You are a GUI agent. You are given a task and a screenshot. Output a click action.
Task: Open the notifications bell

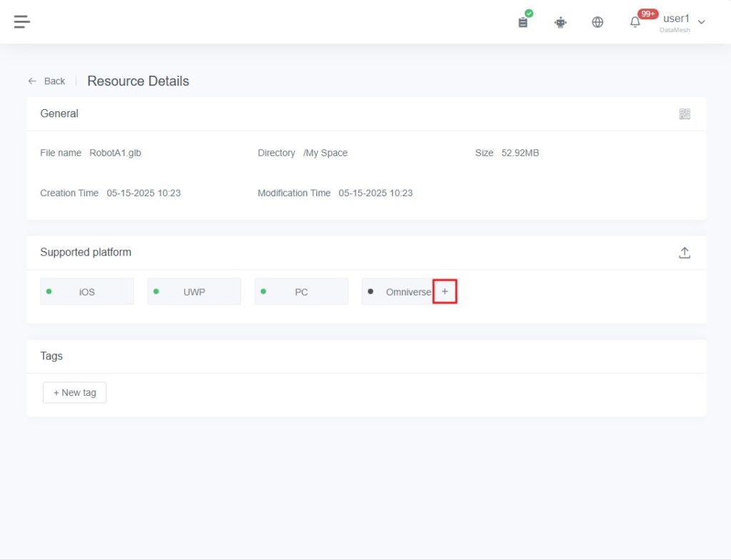(635, 23)
